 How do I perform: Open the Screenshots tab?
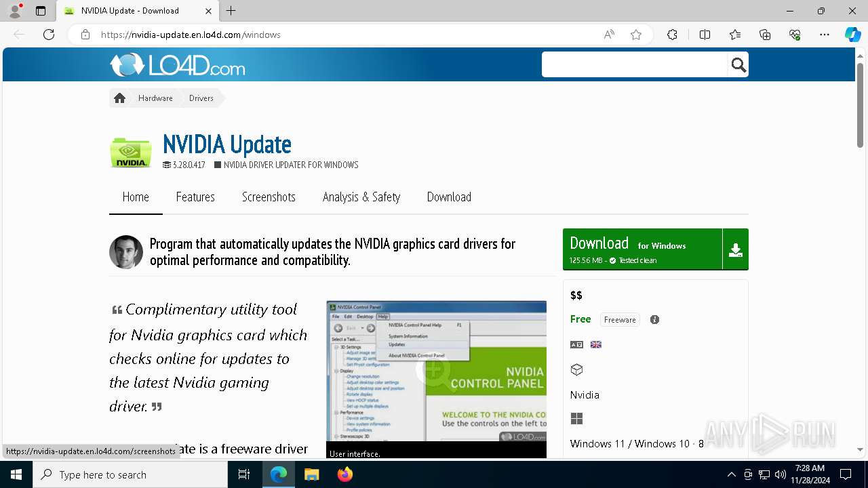click(x=269, y=197)
